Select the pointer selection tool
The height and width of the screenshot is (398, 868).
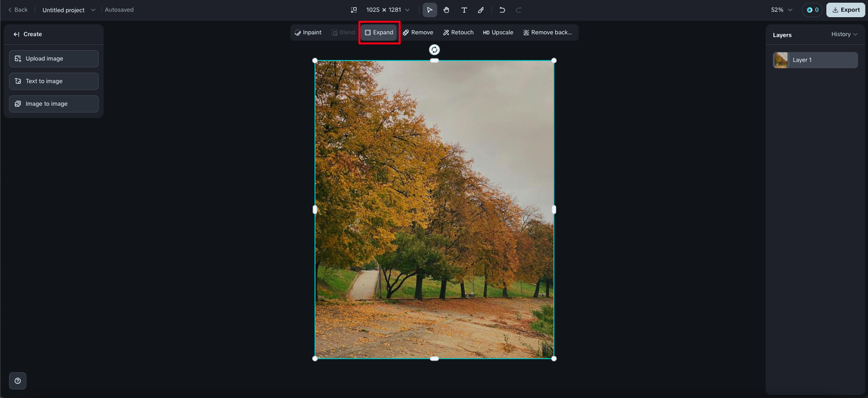pos(429,10)
